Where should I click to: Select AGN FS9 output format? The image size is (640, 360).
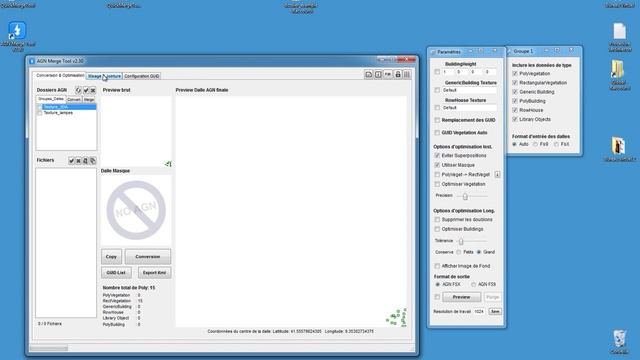pos(473,284)
